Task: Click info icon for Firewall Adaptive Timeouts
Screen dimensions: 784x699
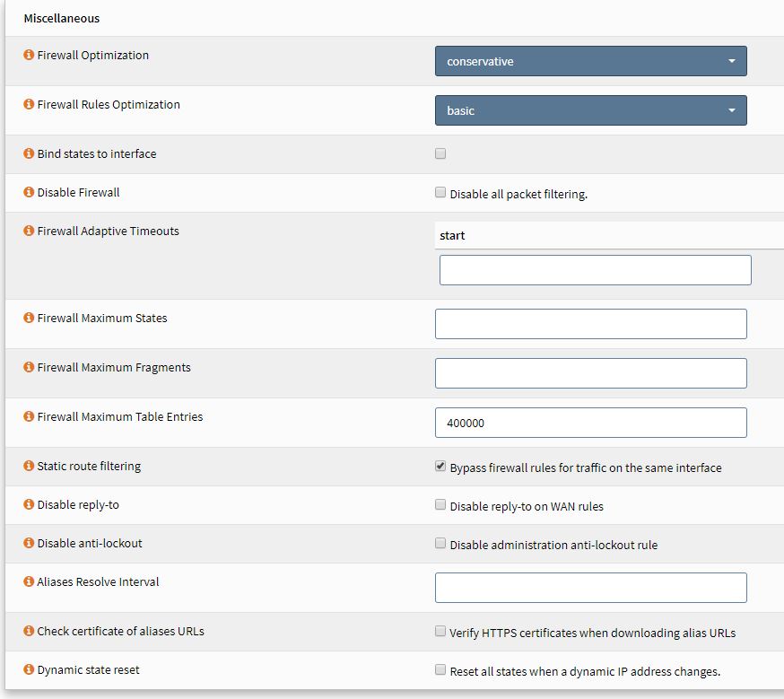Action: [29, 231]
